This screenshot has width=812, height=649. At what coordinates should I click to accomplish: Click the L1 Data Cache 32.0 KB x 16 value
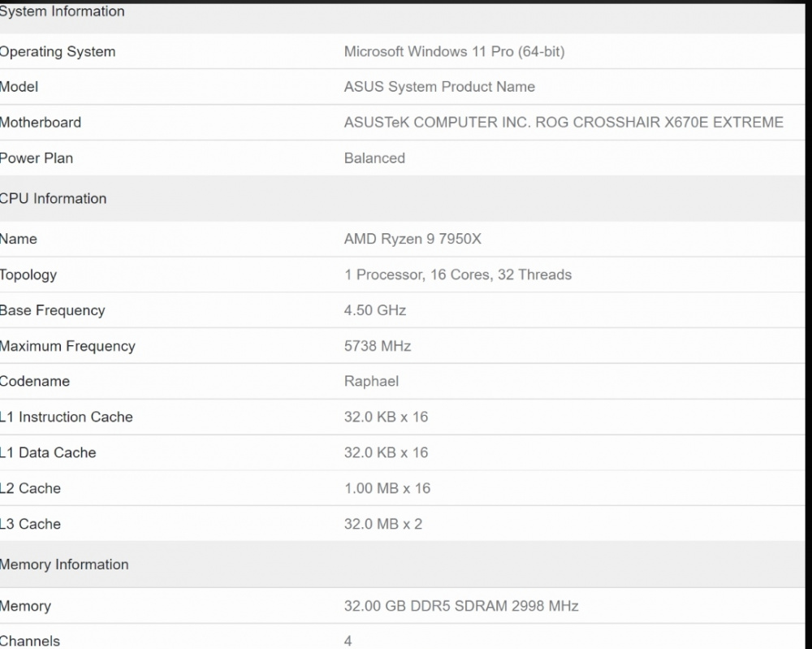click(x=387, y=452)
